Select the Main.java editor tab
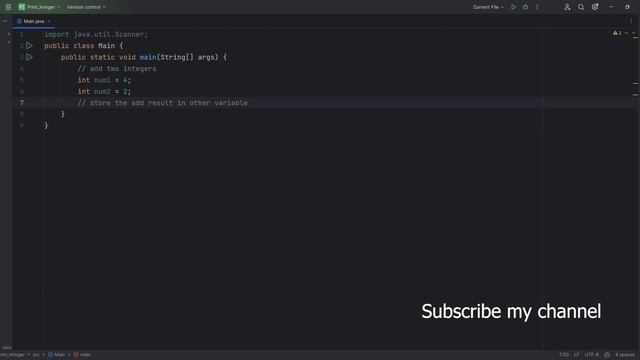The image size is (640, 360). [31, 21]
